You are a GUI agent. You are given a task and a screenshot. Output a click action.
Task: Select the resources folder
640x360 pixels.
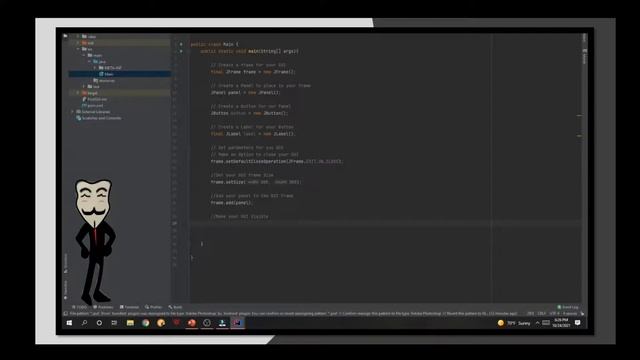coord(107,80)
